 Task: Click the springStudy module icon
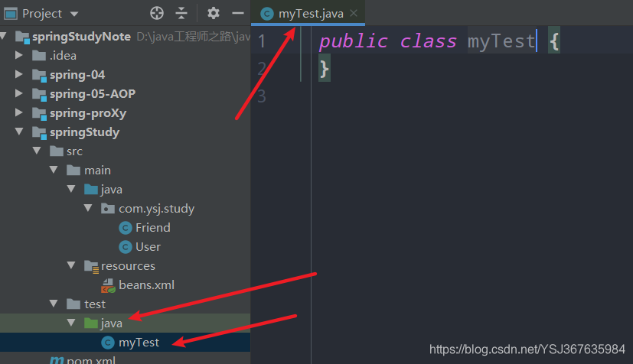(x=39, y=132)
